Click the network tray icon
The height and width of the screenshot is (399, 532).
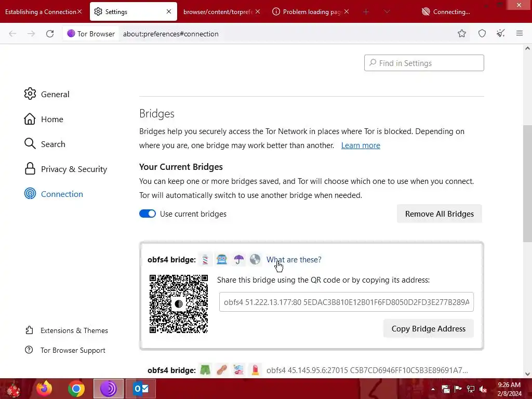click(471, 389)
